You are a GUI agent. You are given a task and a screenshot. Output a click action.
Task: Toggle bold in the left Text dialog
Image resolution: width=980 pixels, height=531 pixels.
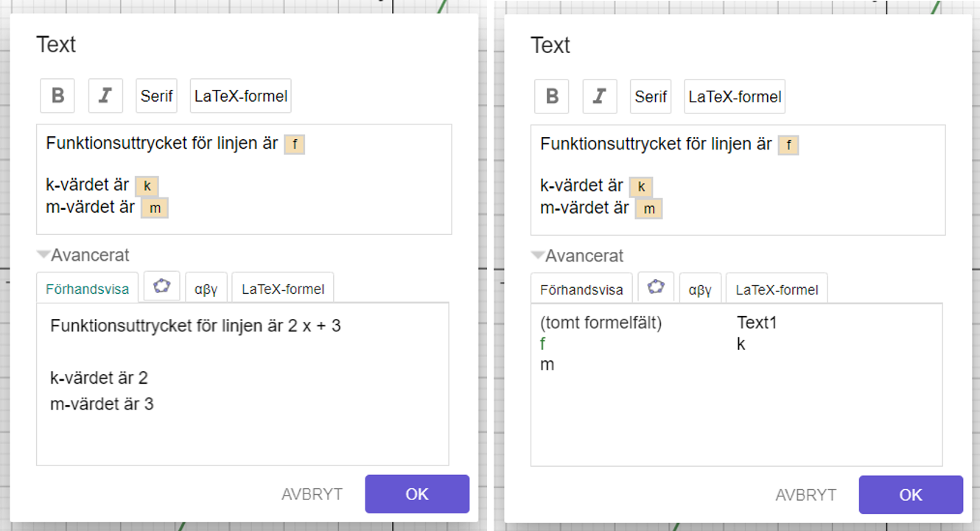point(57,96)
